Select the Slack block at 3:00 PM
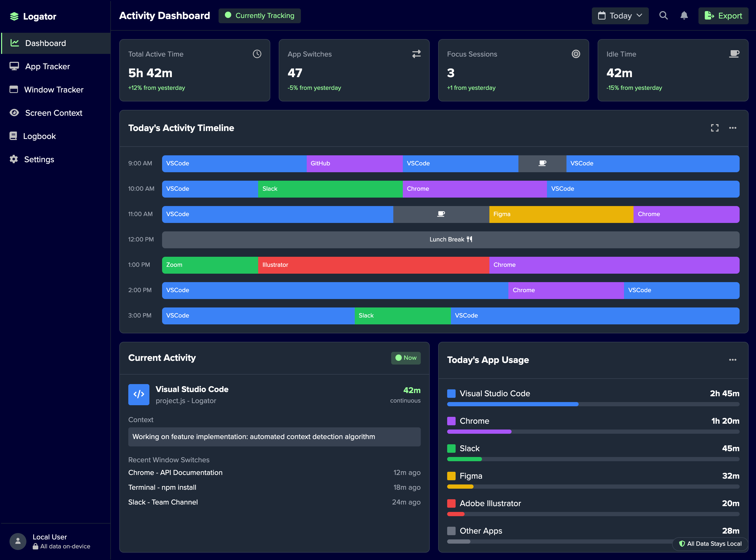The height and width of the screenshot is (560, 756). click(x=403, y=316)
